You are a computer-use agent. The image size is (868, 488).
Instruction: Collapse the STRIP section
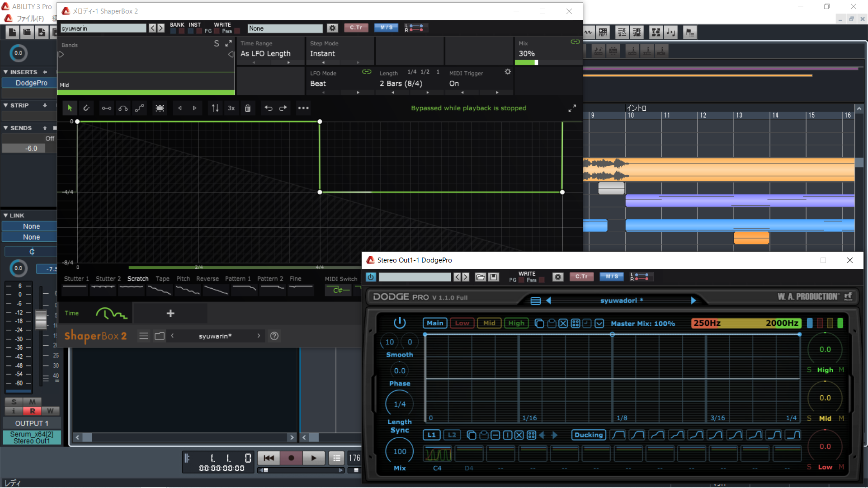pos(5,105)
